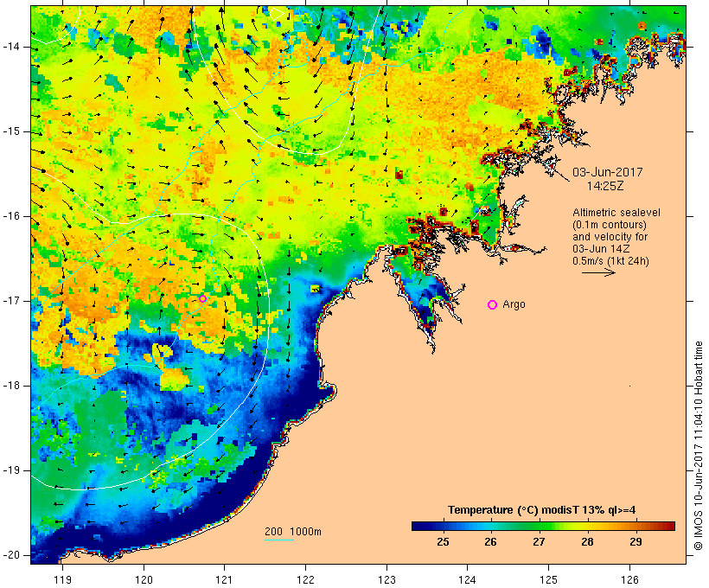Click the latitude axis label -20

coord(11,555)
